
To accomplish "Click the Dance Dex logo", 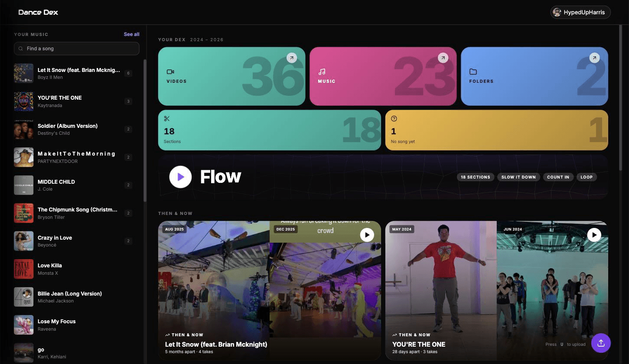I will (x=38, y=12).
